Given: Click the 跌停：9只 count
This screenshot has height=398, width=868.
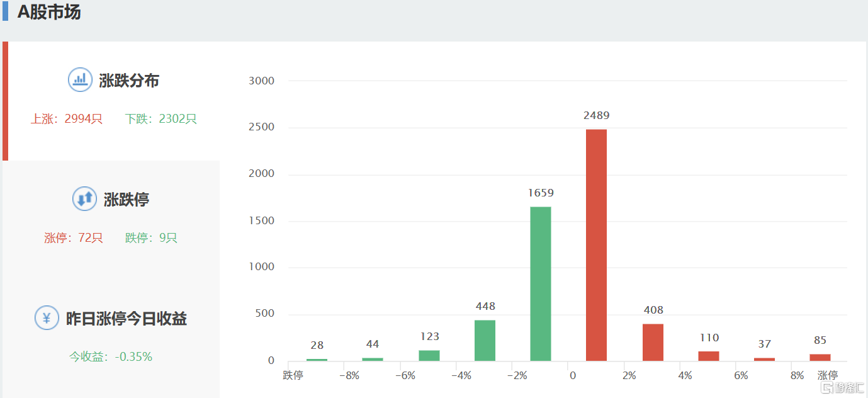Looking at the screenshot, I should [x=151, y=237].
